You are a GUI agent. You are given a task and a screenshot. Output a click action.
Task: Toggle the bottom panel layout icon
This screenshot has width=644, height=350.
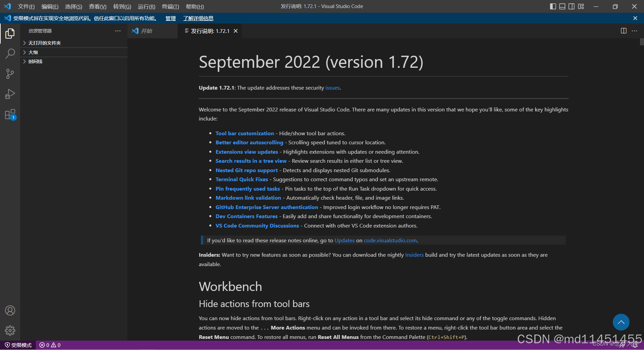click(562, 6)
